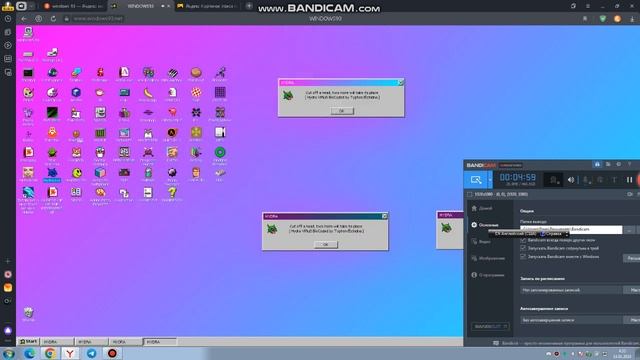Open the Изображения tab in Bandicam
640x360 pixels.
click(x=488, y=258)
